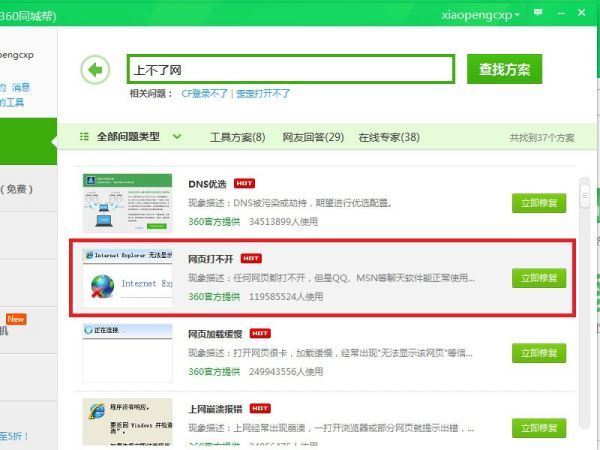Click the HOT badge next to DNS优选
Screen dimensions: 600x450
(244, 184)
